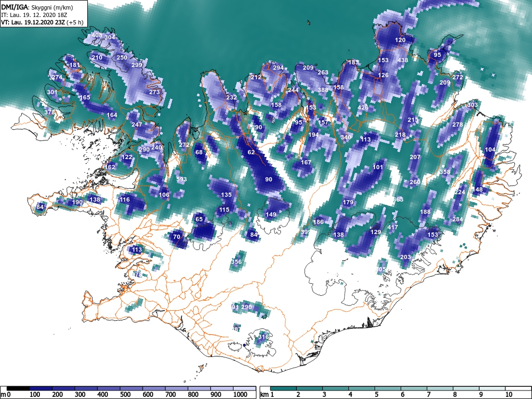Click the visibility value 388 on the map
Image resolution: width=532 pixels, height=399 pixels.
[323, 90]
